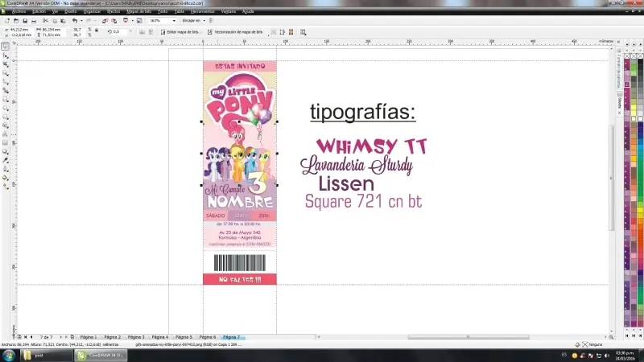
Task: Switch to Página 3 tab
Action: pyautogui.click(x=136, y=337)
